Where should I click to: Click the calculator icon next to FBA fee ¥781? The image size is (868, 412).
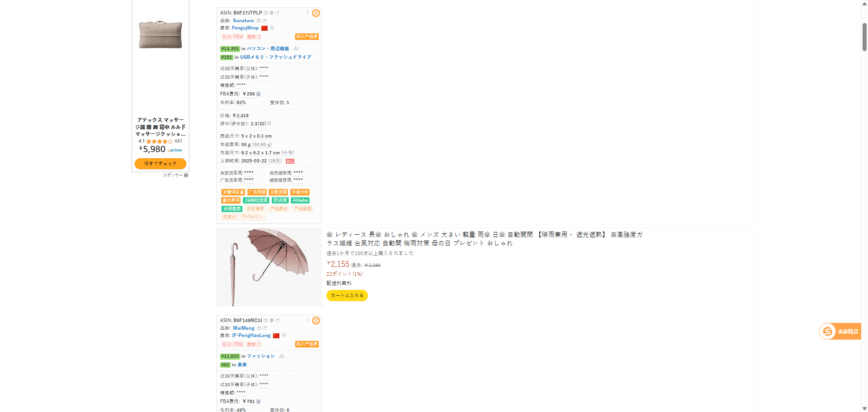[259, 402]
